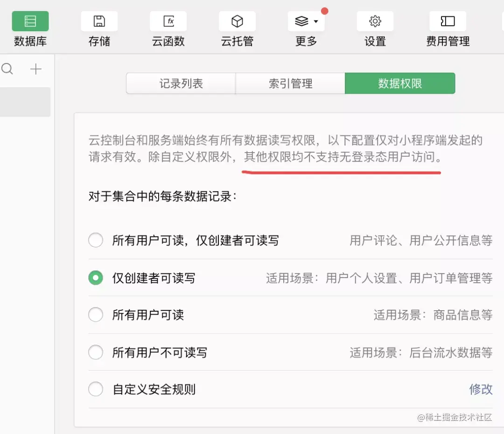The image size is (504, 434).
Task: Click the search icon in the sidebar
Action: [7, 69]
